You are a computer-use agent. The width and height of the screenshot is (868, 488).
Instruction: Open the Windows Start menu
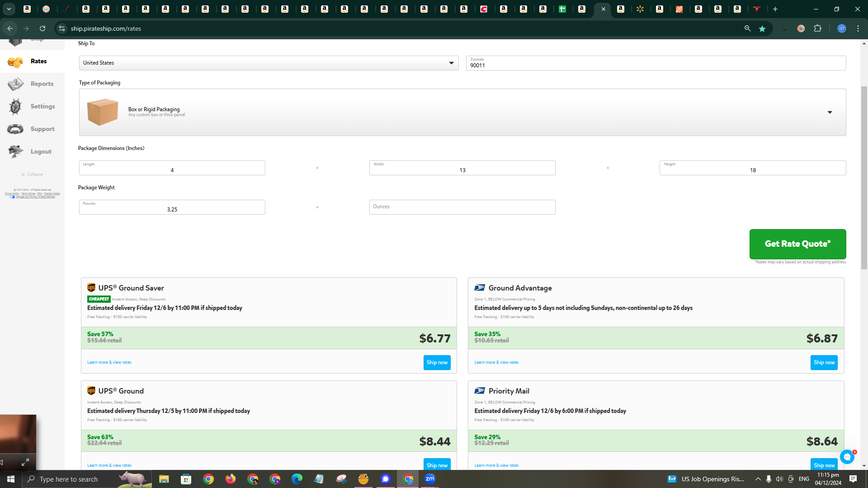[x=11, y=479]
